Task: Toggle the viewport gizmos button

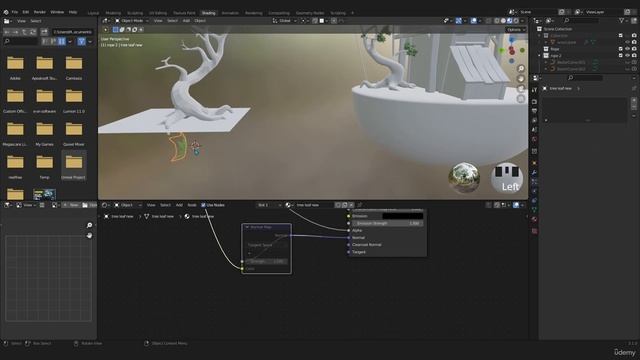Action: pyautogui.click(x=459, y=20)
